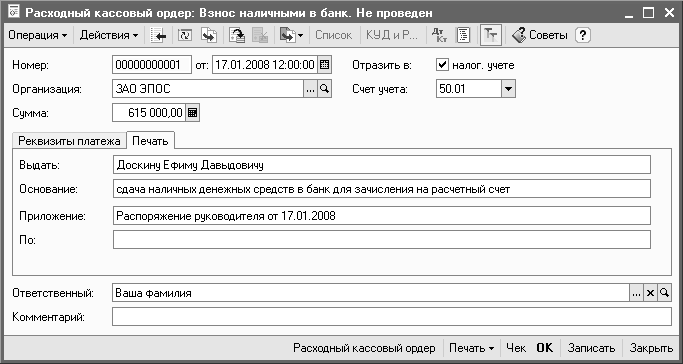Open the Действия dropdown menu
683x364 pixels.
(x=108, y=36)
